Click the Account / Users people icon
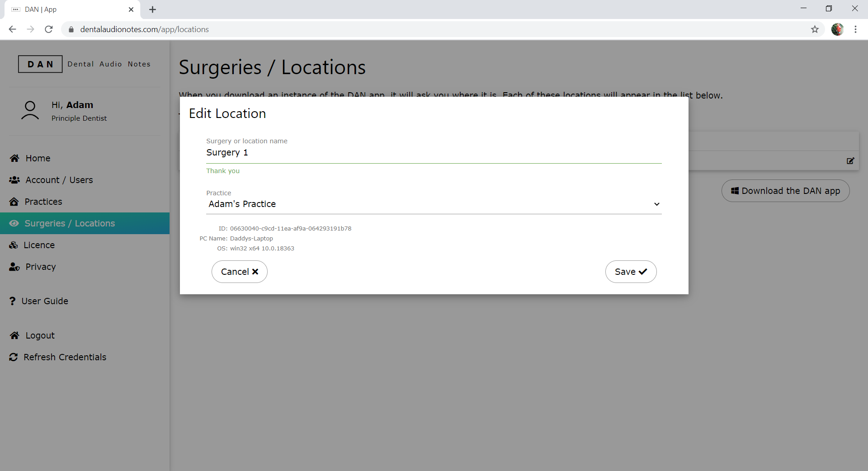The image size is (868, 471). [14, 180]
